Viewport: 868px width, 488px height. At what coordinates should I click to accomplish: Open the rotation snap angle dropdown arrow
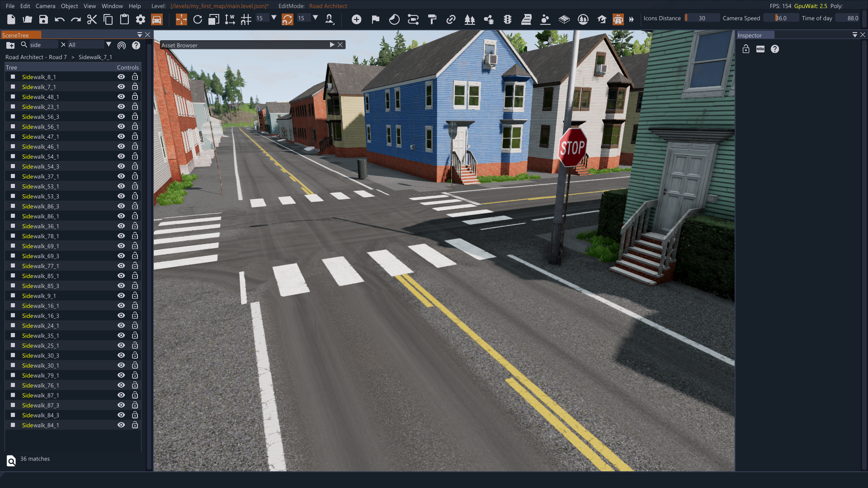pyautogui.click(x=316, y=18)
